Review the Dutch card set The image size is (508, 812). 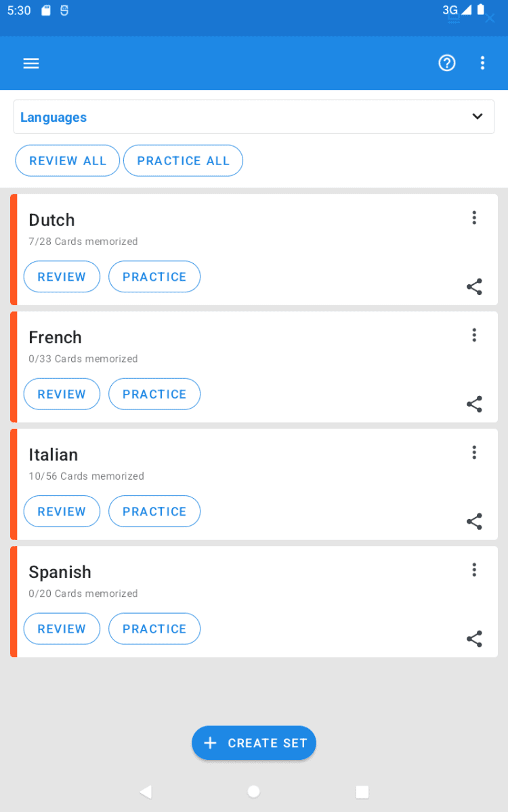pos(62,277)
